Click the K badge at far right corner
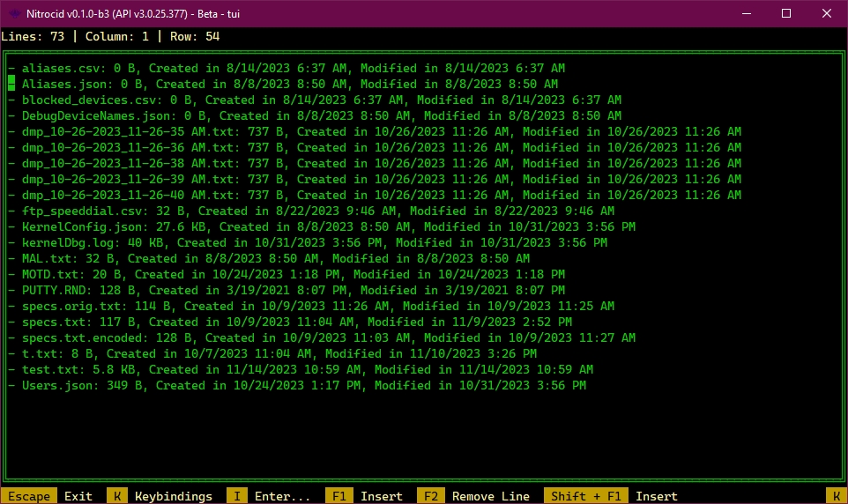 click(x=837, y=496)
